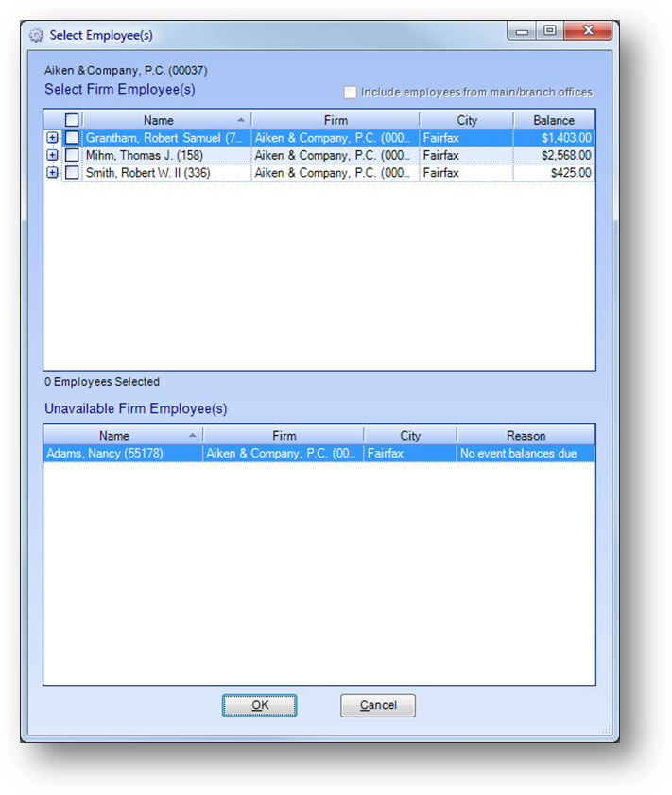This screenshot has width=672, height=795.
Task: Click the Firm cell in Adams, Nancy row
Action: point(284,453)
